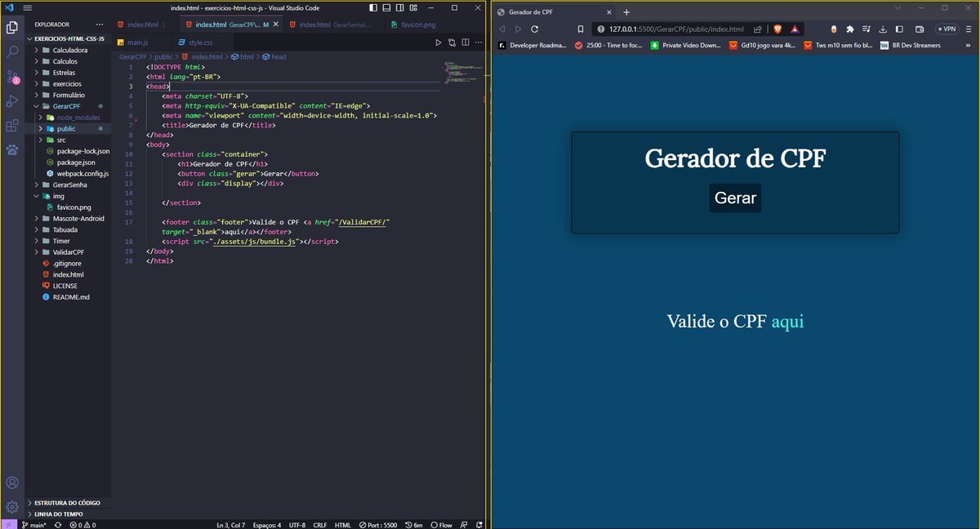Split the editor to the right

pos(465,42)
